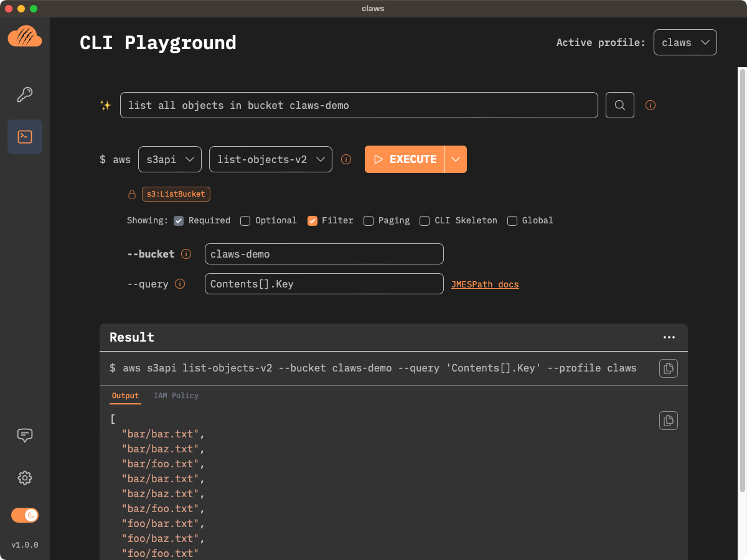This screenshot has width=747, height=560.
Task: Open the s3api service dropdown
Action: (x=170, y=159)
